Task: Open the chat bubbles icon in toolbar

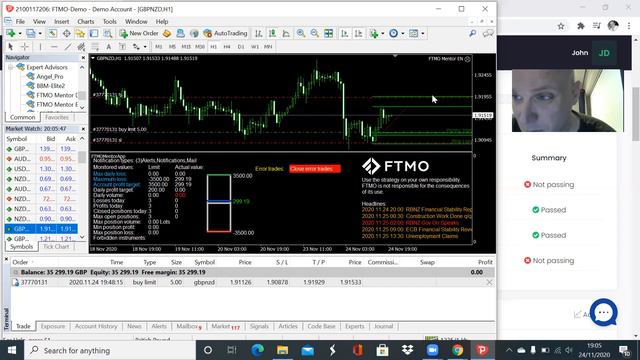Action: [488, 33]
